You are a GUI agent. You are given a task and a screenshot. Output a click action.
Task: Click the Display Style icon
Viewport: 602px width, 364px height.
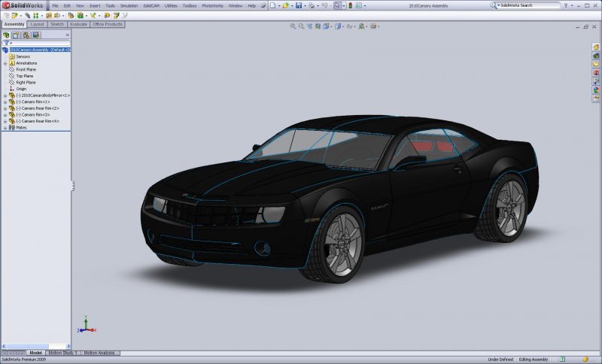pyautogui.click(x=338, y=26)
